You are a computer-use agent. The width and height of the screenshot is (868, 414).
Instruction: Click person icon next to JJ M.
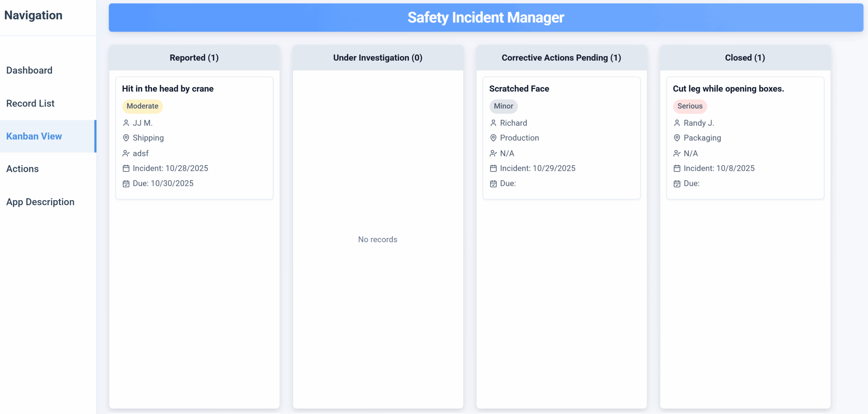(126, 123)
